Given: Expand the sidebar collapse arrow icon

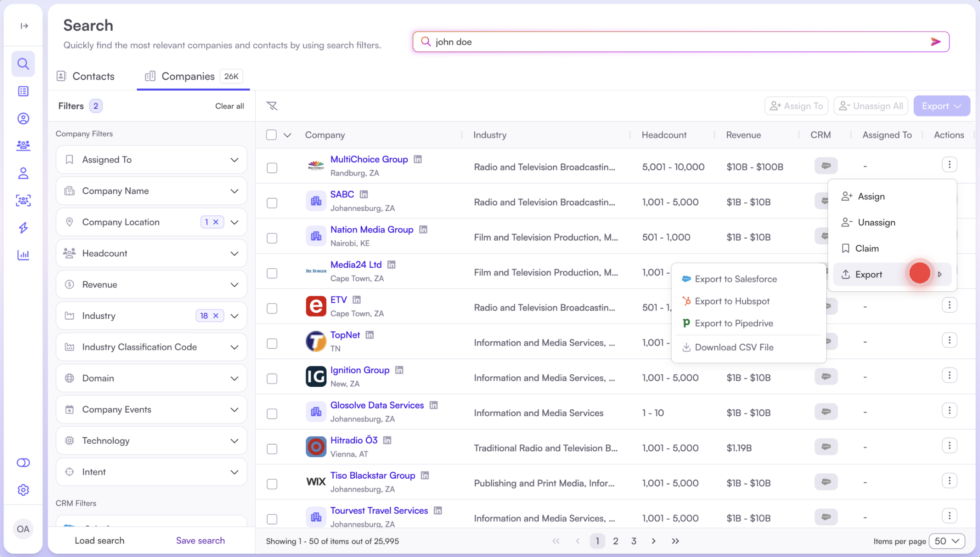Looking at the screenshot, I should coord(24,26).
